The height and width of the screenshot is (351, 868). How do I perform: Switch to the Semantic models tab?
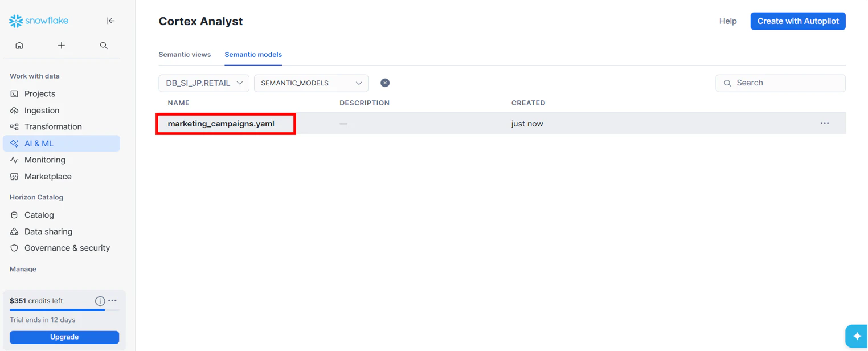(x=253, y=55)
